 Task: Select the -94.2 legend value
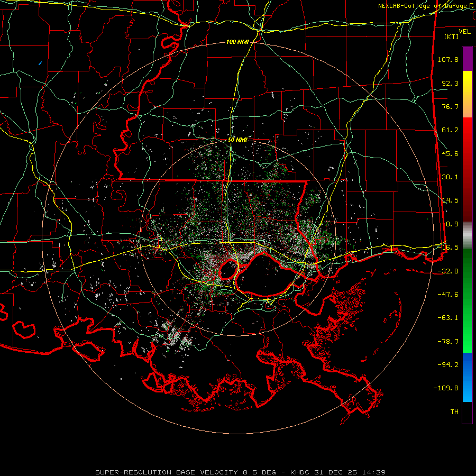click(x=448, y=365)
